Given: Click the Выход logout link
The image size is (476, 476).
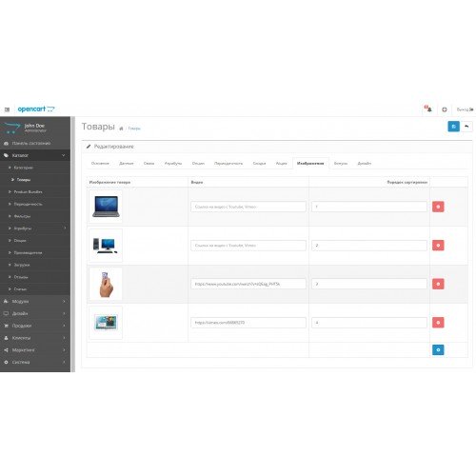Looking at the screenshot, I should click(465, 109).
